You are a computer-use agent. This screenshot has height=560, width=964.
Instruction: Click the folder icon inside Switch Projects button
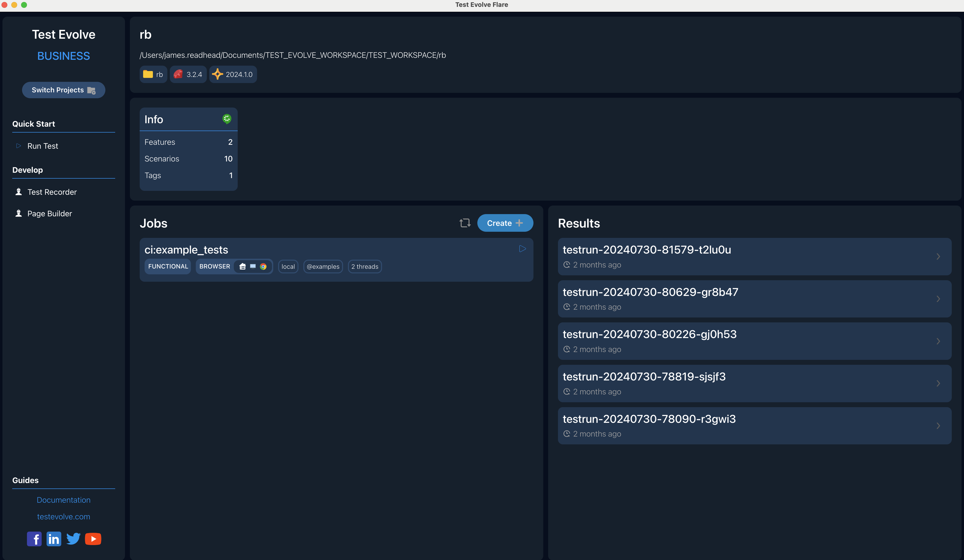tap(91, 91)
